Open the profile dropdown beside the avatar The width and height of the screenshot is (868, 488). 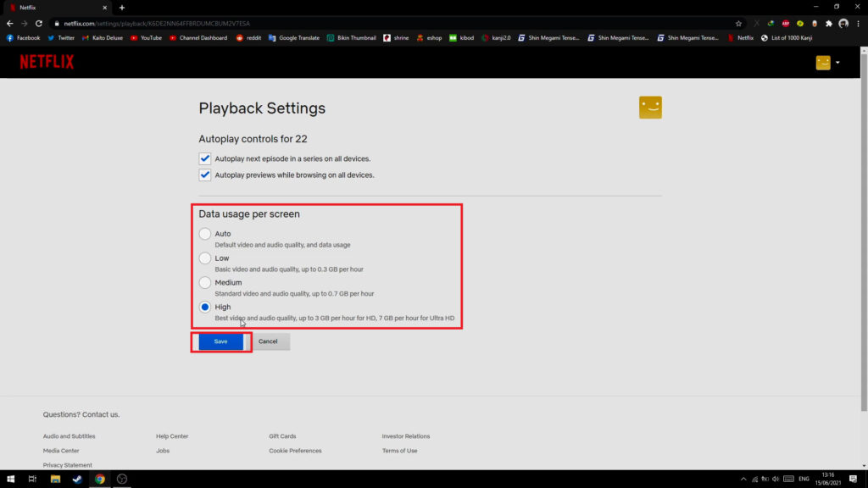coord(836,62)
